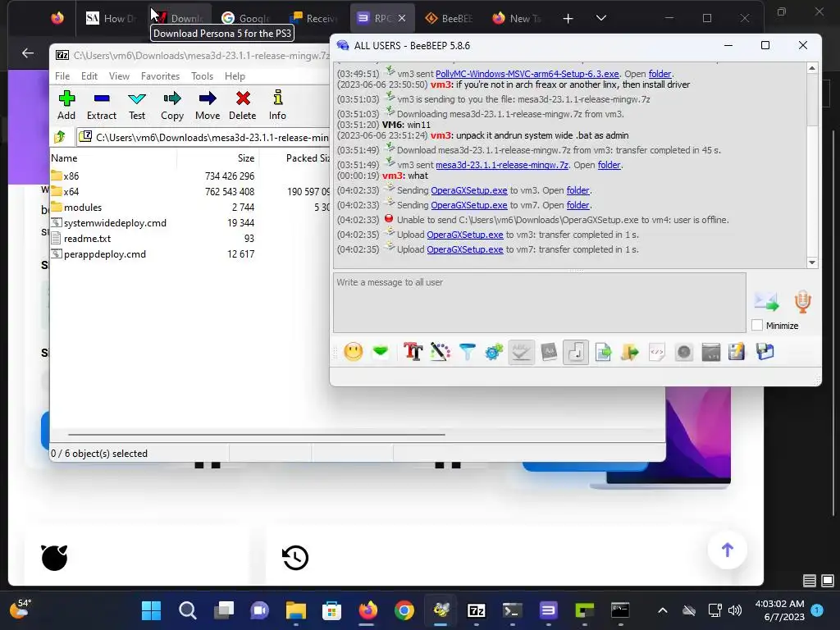Run Test on the archive in 7-Zip

tap(137, 105)
